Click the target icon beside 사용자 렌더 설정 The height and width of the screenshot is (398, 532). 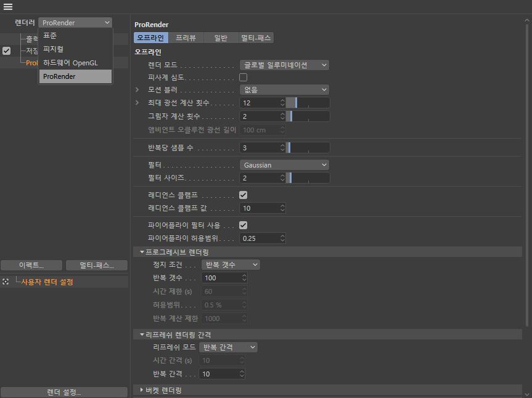pyautogui.click(x=6, y=282)
